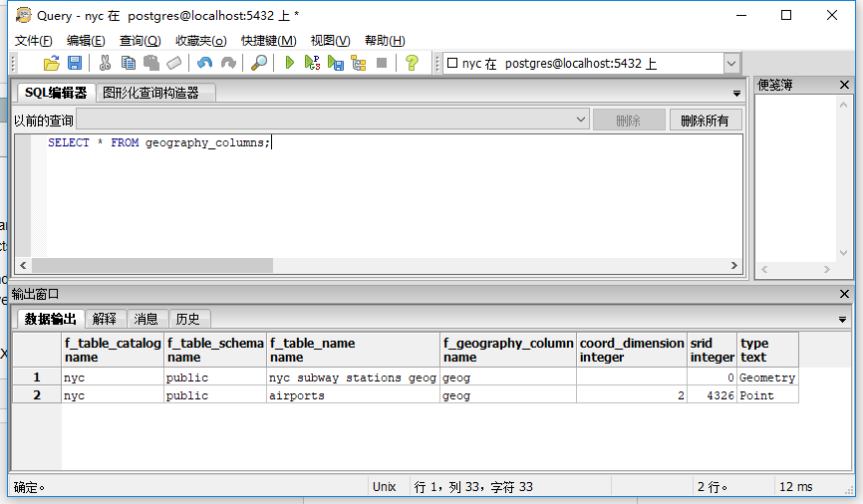
Task: Click the editor scroll-left arrow
Action: [23, 265]
